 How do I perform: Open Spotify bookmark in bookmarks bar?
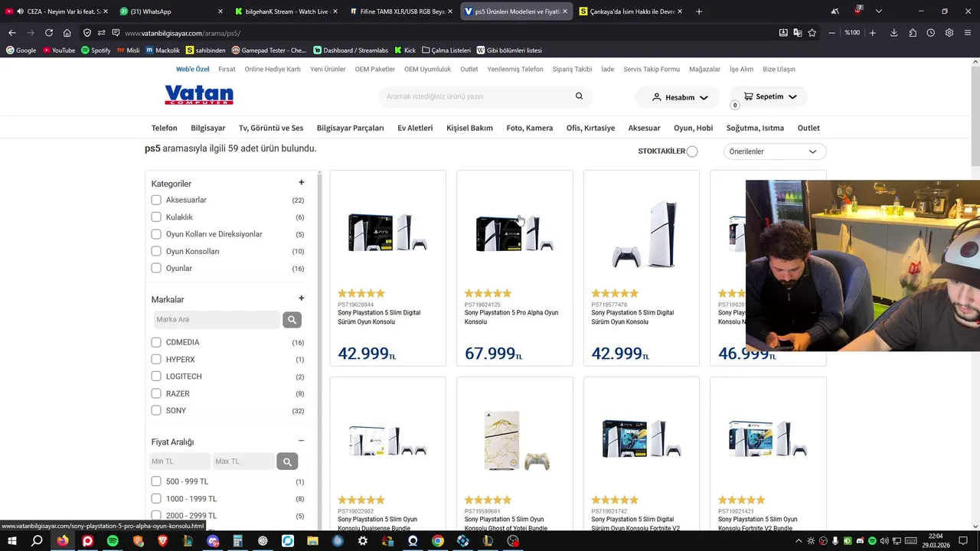pos(96,51)
